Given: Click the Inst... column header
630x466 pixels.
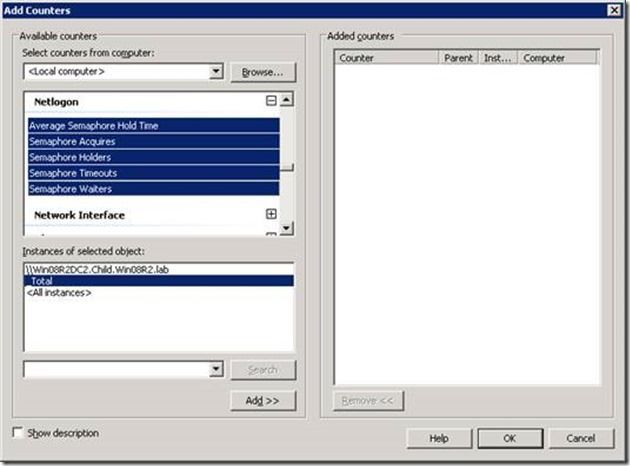Looking at the screenshot, I should pyautogui.click(x=498, y=58).
